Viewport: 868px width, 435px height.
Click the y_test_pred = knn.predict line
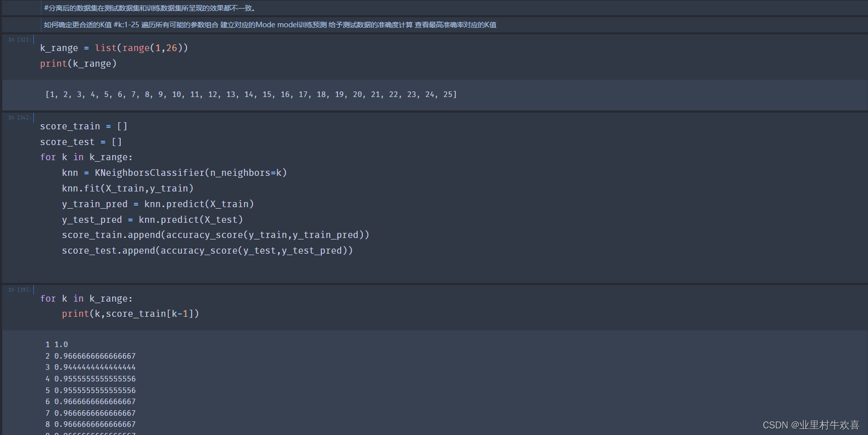tap(152, 220)
